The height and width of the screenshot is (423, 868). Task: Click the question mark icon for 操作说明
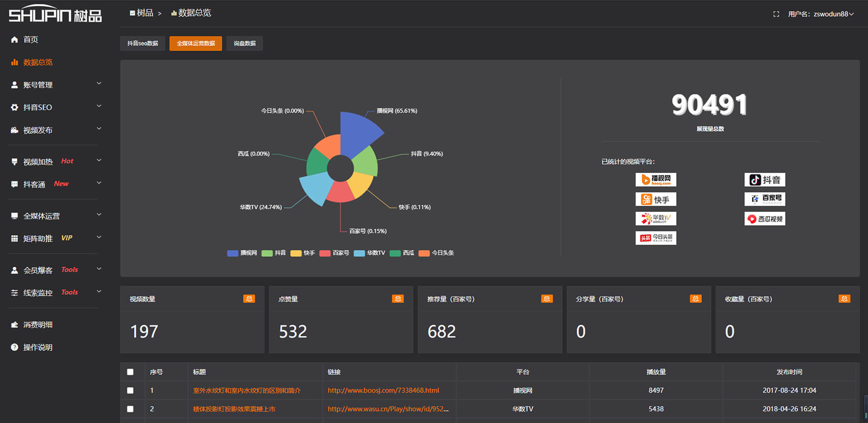pos(14,347)
